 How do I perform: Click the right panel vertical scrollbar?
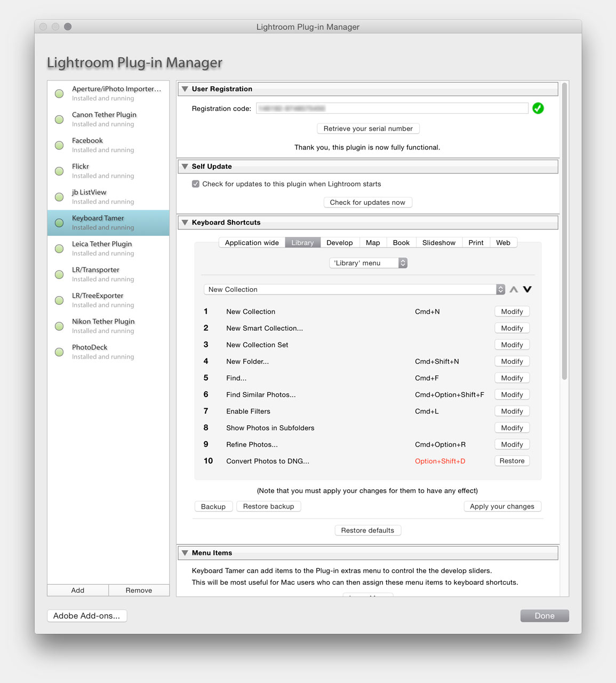564,232
